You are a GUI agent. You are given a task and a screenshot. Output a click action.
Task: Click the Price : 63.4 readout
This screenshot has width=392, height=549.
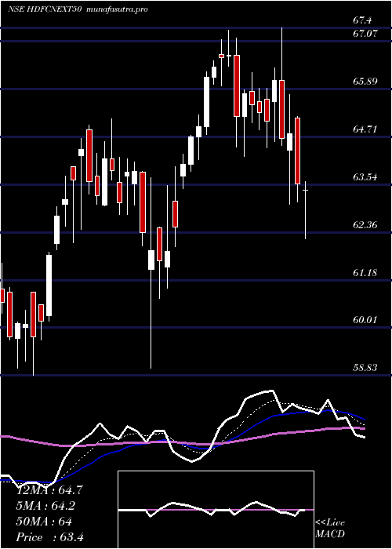click(50, 537)
